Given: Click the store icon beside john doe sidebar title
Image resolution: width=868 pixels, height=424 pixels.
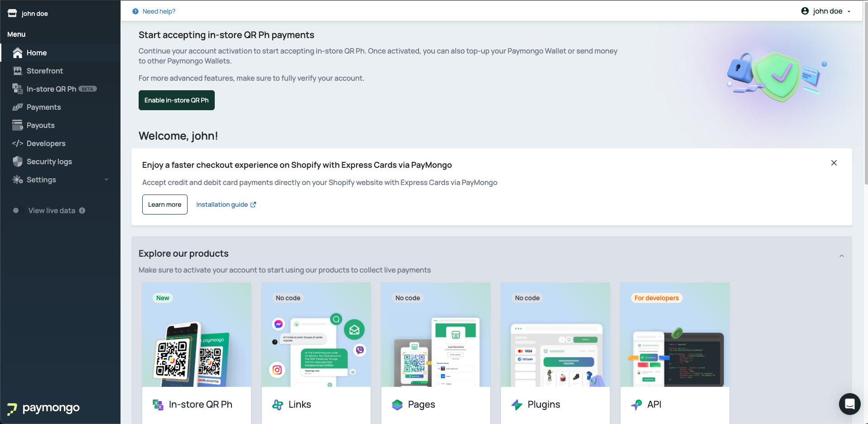Looking at the screenshot, I should (x=12, y=13).
